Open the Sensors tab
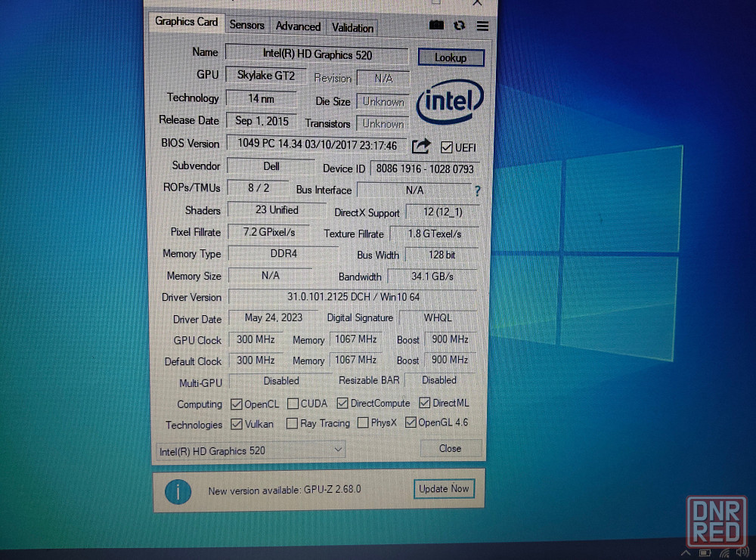Viewport: 756px width, 560px height. [x=247, y=25]
